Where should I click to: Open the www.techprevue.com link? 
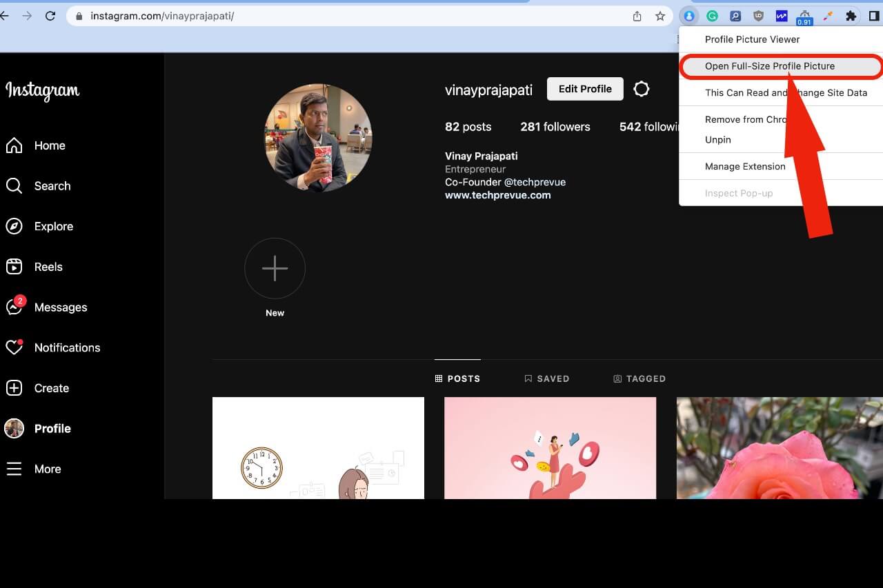[498, 194]
